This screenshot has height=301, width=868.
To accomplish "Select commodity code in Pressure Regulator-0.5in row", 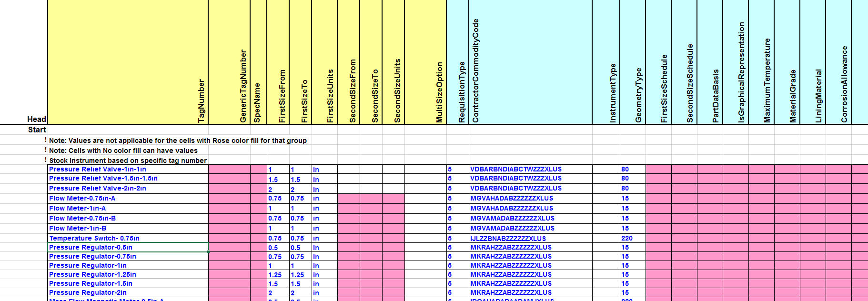I will (x=531, y=247).
